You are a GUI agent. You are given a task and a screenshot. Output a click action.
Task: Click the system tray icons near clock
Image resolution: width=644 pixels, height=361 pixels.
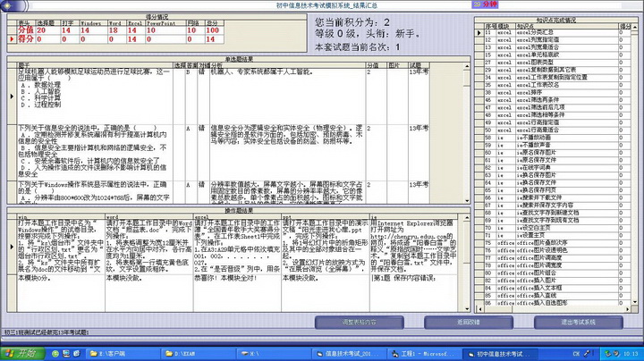(x=611, y=353)
